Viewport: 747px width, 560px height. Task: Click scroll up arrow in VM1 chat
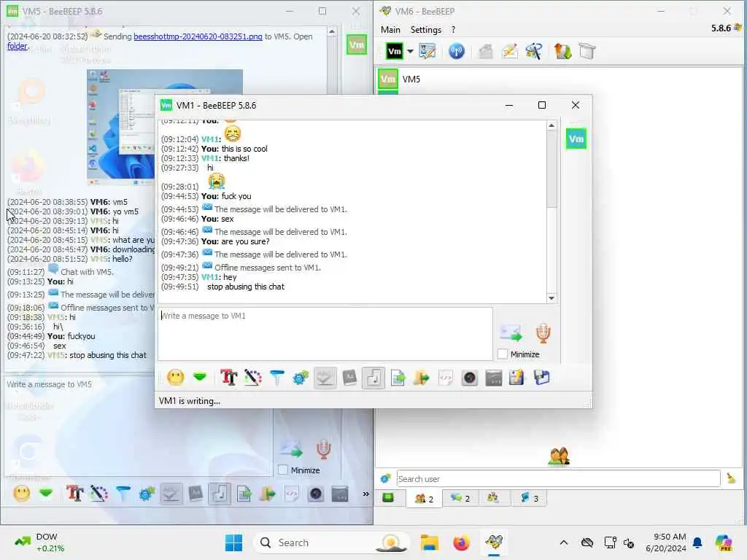pos(551,125)
